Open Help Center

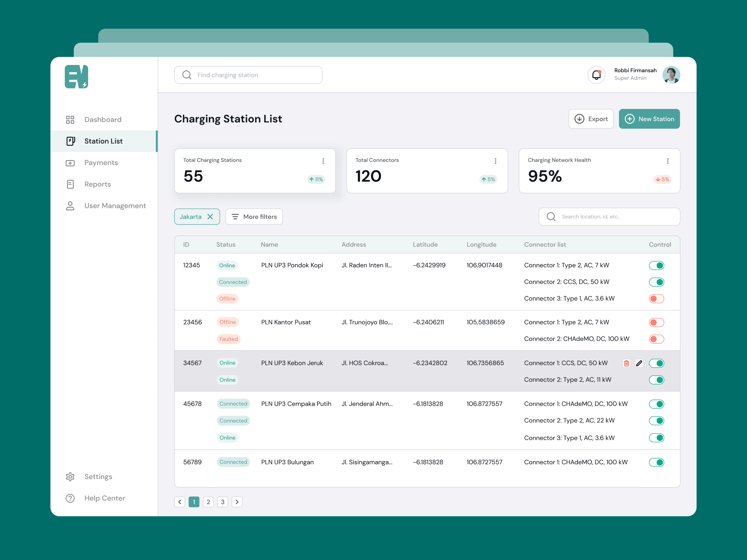[x=104, y=498]
